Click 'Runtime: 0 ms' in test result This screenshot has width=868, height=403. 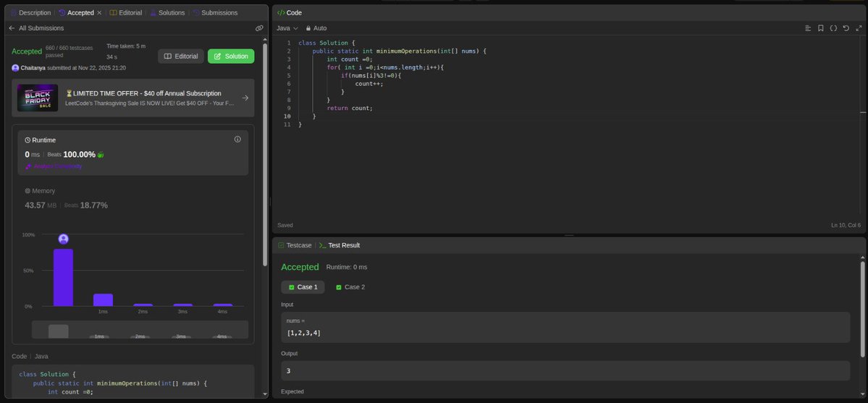pyautogui.click(x=347, y=268)
